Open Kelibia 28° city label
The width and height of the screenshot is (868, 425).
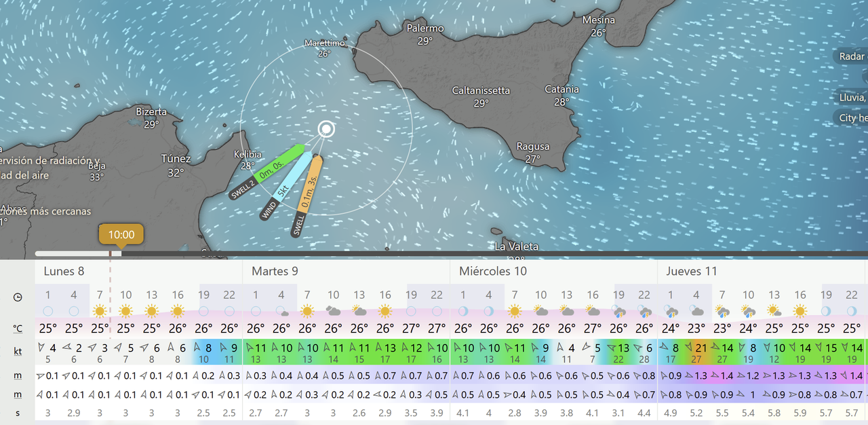click(248, 160)
